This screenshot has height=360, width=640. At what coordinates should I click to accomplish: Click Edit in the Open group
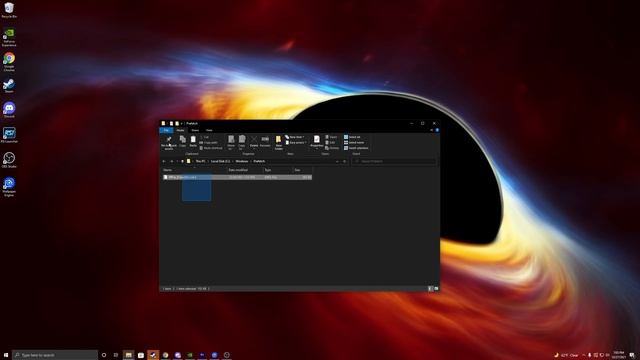coord(330,142)
